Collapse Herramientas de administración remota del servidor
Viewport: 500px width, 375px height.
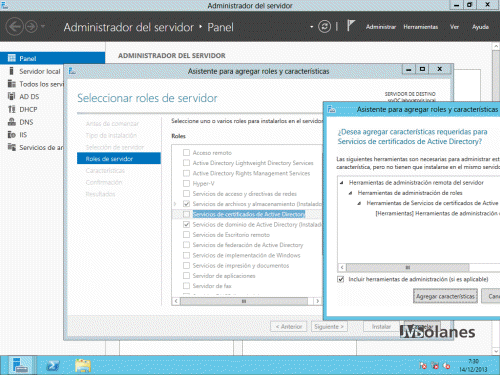pyautogui.click(x=342, y=183)
